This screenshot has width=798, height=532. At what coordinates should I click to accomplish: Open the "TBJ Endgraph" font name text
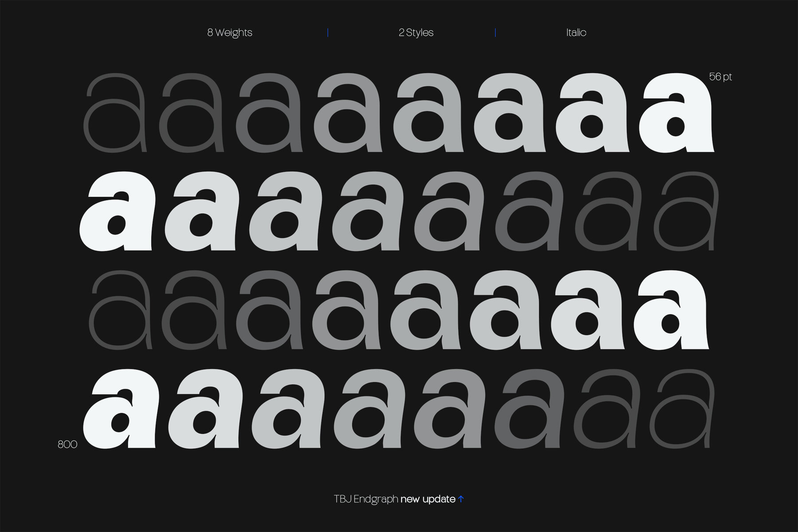(366, 499)
